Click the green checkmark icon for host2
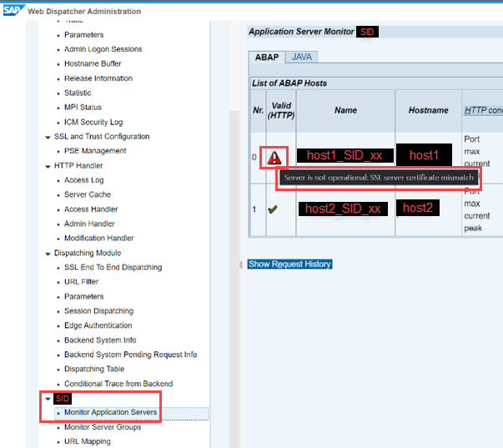This screenshot has width=503, height=448. pyautogui.click(x=272, y=209)
